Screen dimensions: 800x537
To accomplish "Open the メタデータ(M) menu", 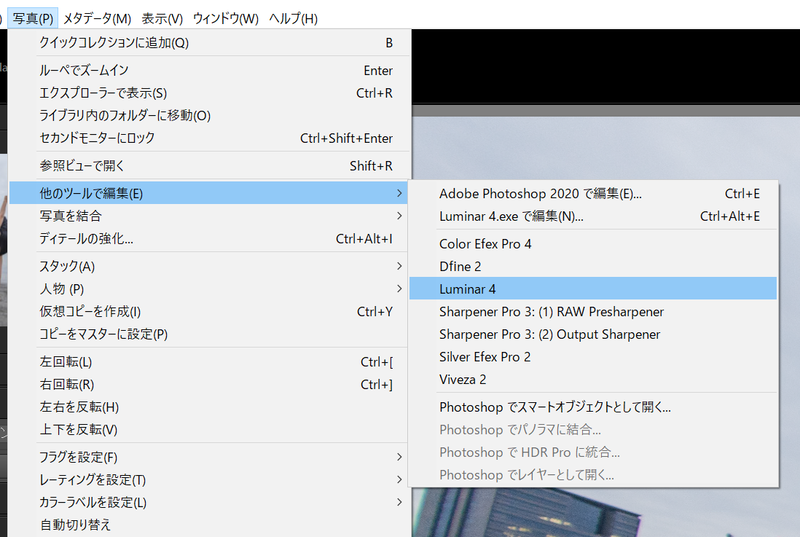I will click(97, 19).
